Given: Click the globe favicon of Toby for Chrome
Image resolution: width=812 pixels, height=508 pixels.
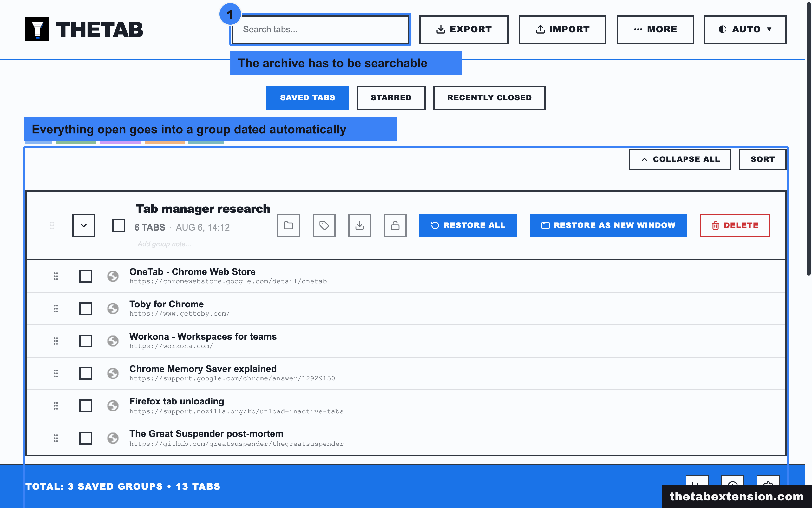Looking at the screenshot, I should (113, 308).
